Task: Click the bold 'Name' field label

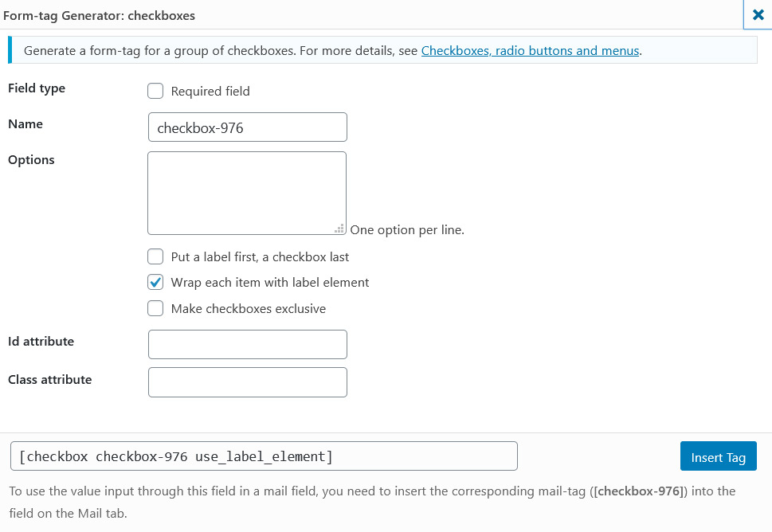Action: click(25, 124)
